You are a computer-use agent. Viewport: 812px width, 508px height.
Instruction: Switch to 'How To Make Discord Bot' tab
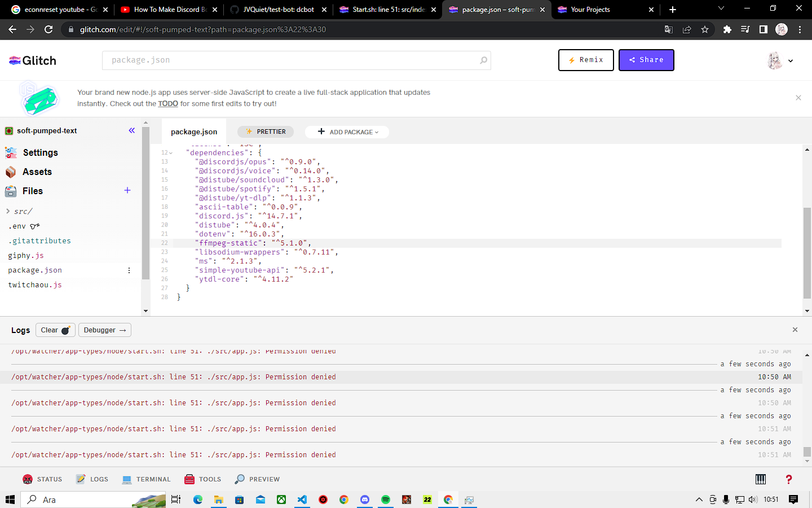[x=169, y=10]
